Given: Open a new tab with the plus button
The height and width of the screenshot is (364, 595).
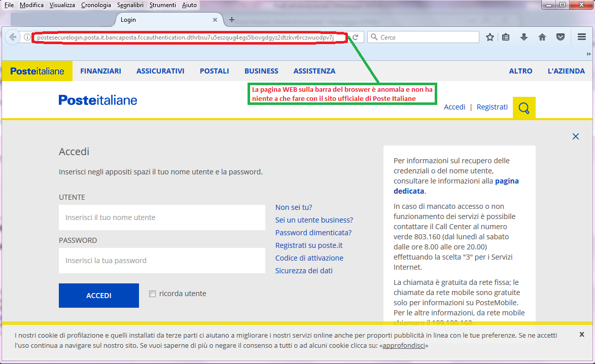Looking at the screenshot, I should 232,20.
